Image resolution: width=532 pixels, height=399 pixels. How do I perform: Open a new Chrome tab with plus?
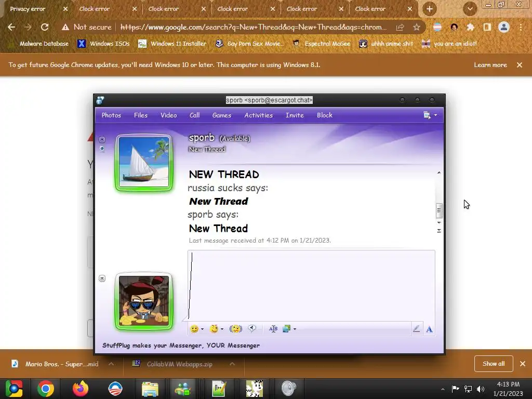430,9
